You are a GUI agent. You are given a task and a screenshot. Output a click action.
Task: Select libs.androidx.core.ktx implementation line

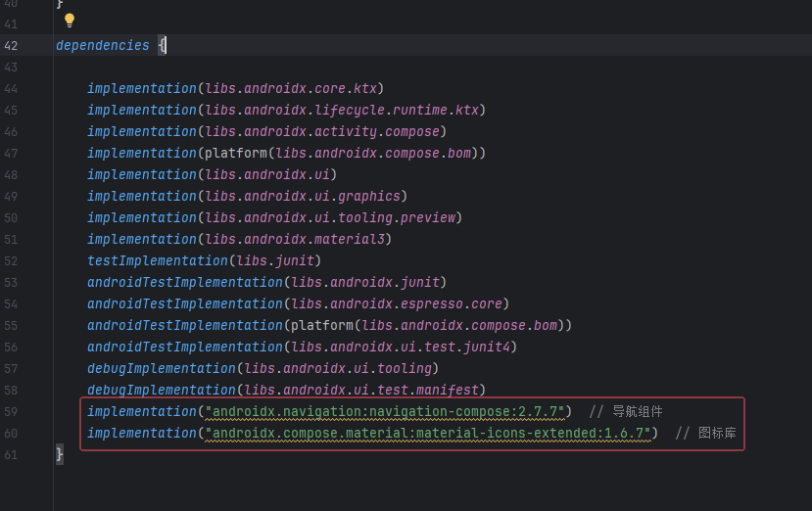coord(236,88)
